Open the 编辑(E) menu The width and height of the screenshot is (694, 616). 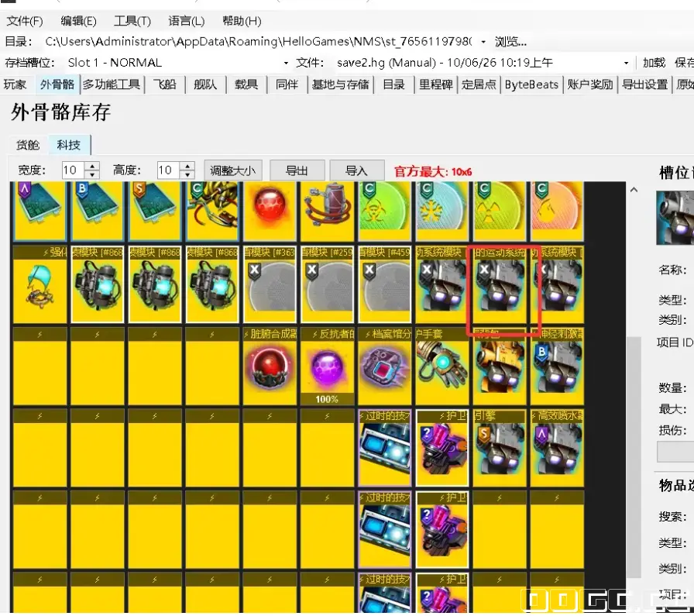pos(78,21)
